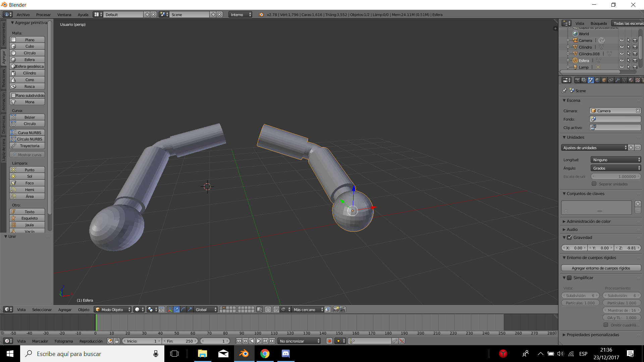Open the Object properties tab (cube icon)
The height and width of the screenshot is (362, 644).
[x=604, y=80]
